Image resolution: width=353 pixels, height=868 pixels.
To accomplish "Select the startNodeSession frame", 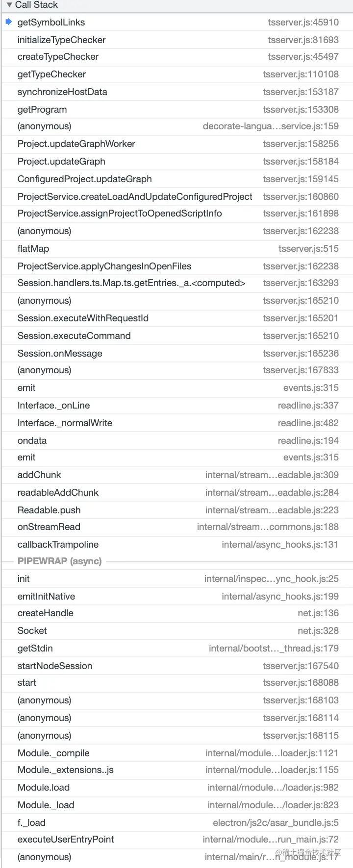I will [x=55, y=666].
